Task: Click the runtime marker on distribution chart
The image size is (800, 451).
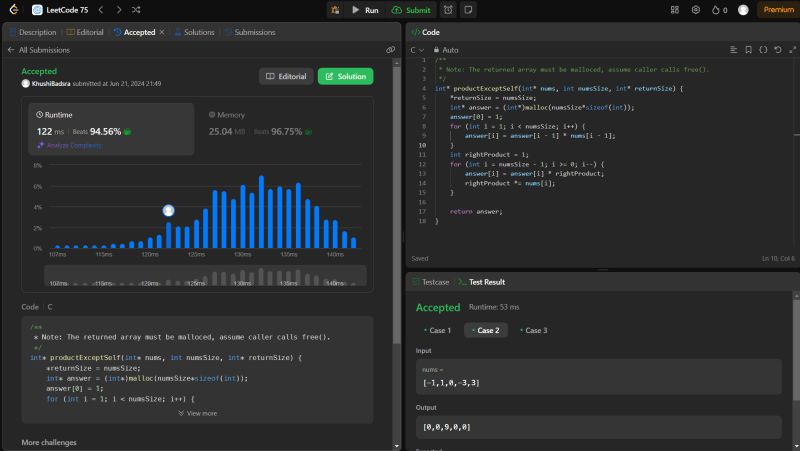Action: click(x=169, y=211)
